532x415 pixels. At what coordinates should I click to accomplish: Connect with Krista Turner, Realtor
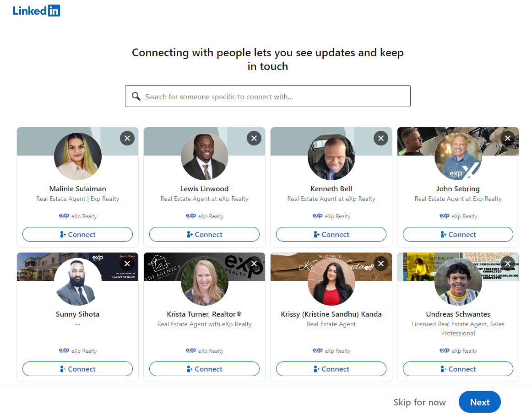(204, 369)
